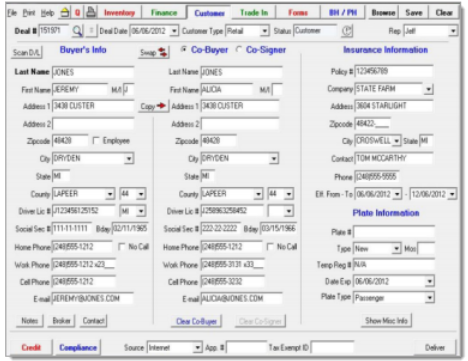Open the Credit section
468x361 pixels.
coord(31,347)
